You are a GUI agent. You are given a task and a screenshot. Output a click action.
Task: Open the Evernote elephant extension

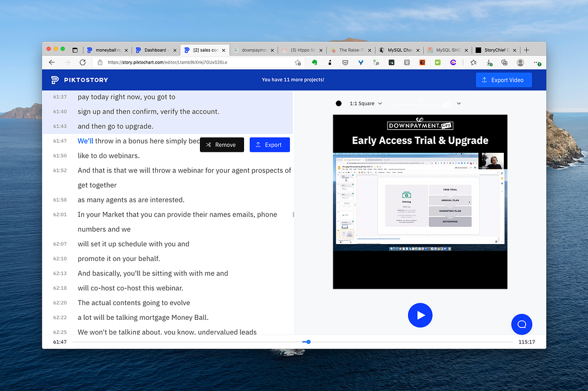click(x=314, y=62)
